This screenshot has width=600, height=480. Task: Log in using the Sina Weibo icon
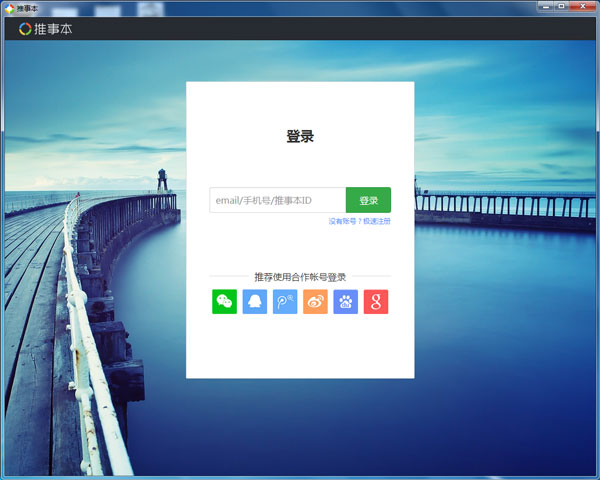315,302
